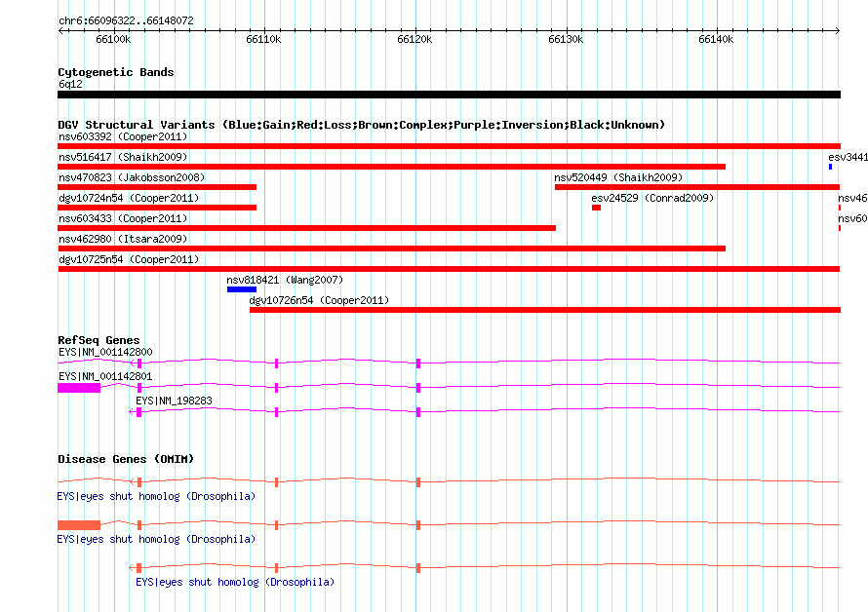
Task: Click the RefSeq Genes track title
Action: (x=99, y=340)
